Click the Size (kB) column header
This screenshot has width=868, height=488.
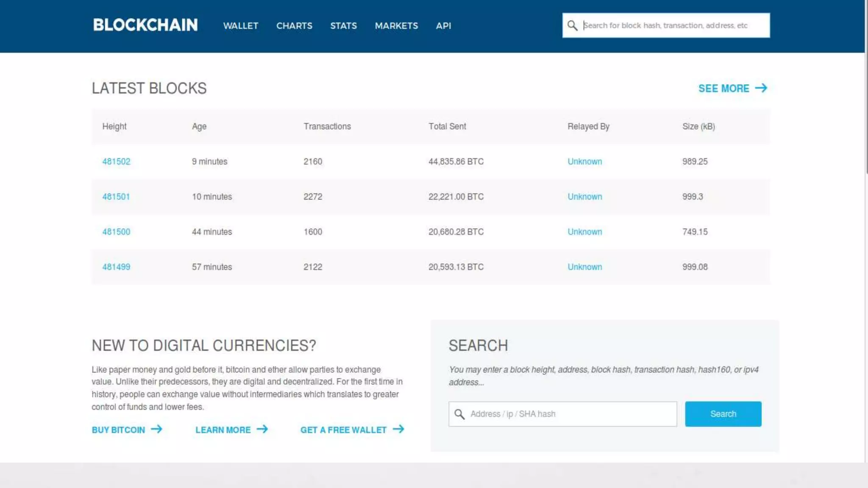click(x=698, y=126)
